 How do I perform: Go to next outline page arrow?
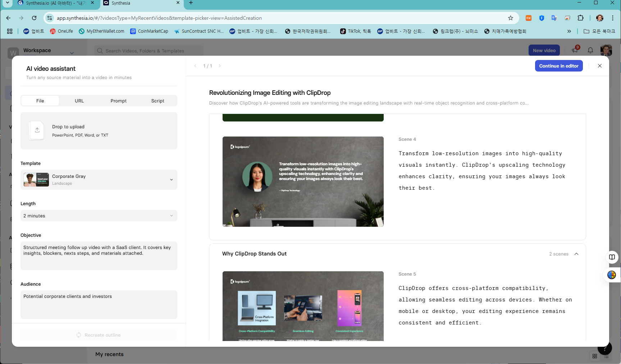click(220, 66)
